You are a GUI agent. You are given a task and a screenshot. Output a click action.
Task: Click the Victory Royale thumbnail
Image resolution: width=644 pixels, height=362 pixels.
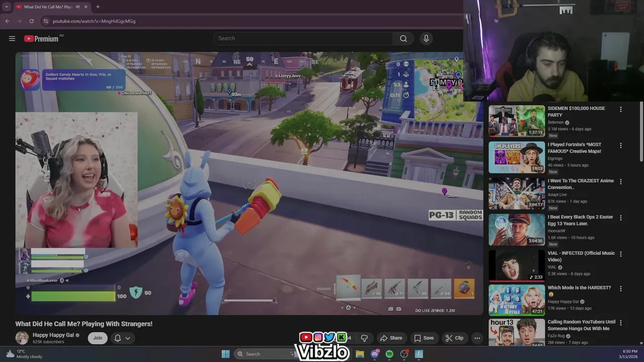(x=517, y=300)
